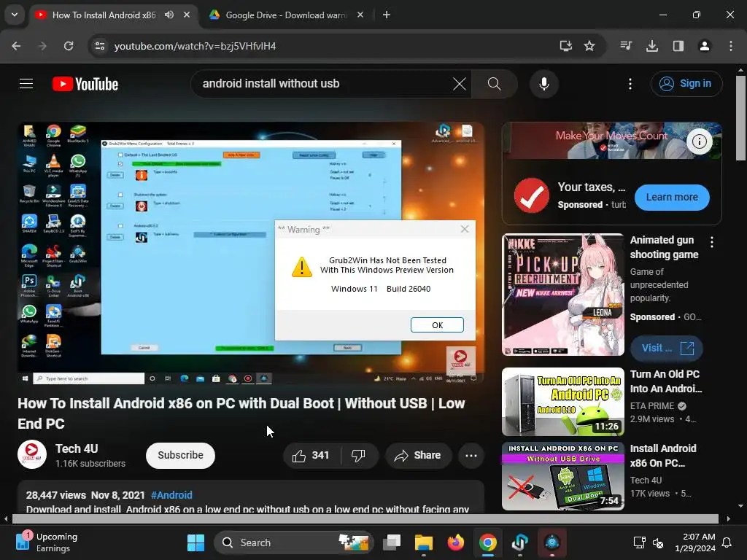Click the #Android hashtag link
The image size is (747, 560).
[x=171, y=495]
